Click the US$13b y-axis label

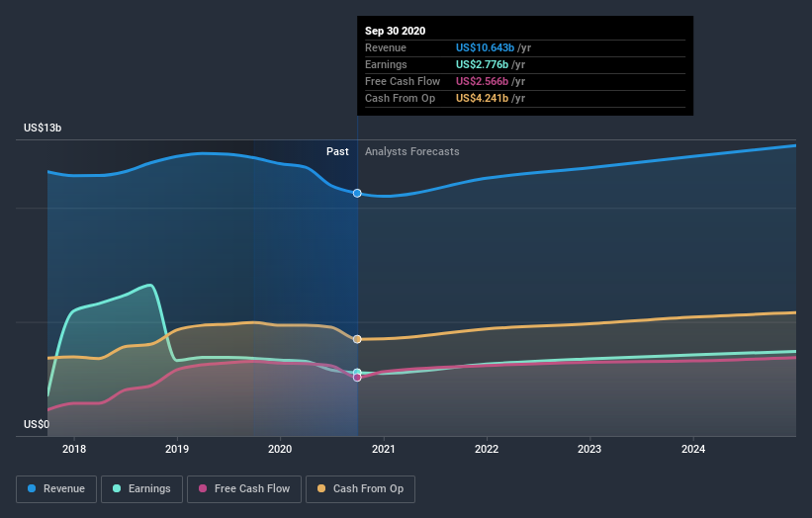[43, 128]
